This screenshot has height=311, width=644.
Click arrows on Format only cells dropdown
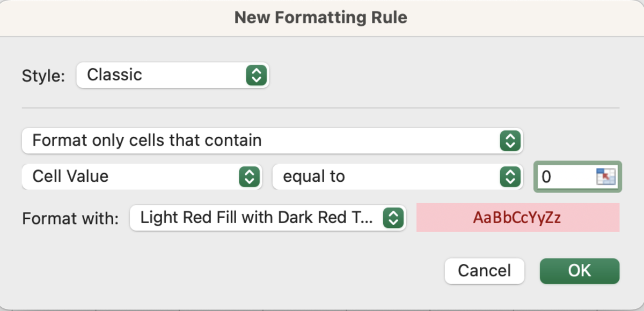click(x=510, y=141)
